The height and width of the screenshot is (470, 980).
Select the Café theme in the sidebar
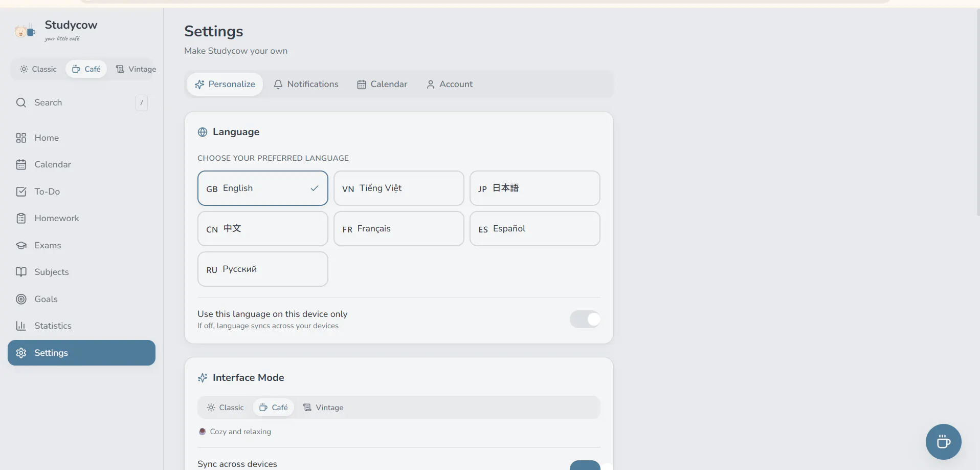(86, 69)
